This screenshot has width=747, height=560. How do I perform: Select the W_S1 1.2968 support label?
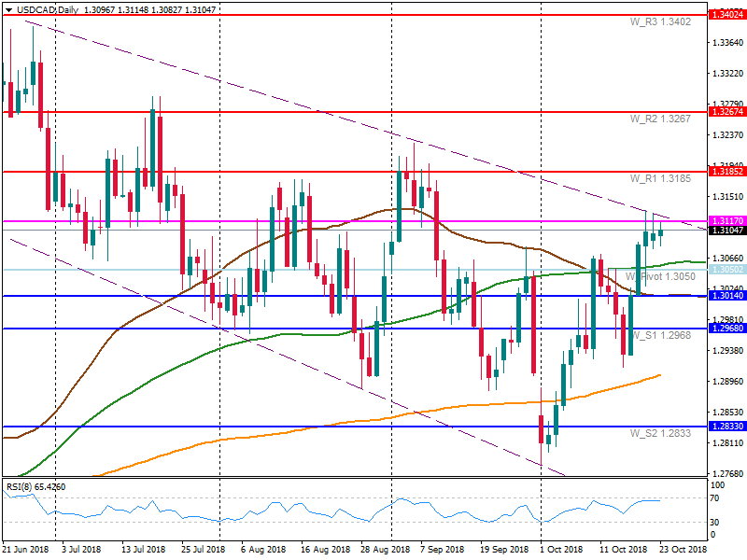(659, 335)
